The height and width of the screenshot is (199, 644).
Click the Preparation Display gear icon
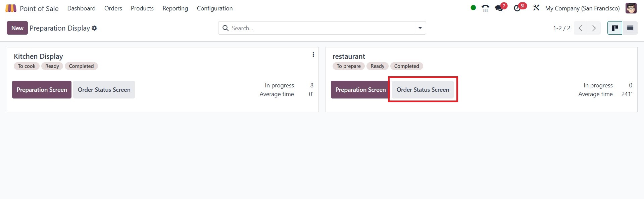tap(95, 28)
